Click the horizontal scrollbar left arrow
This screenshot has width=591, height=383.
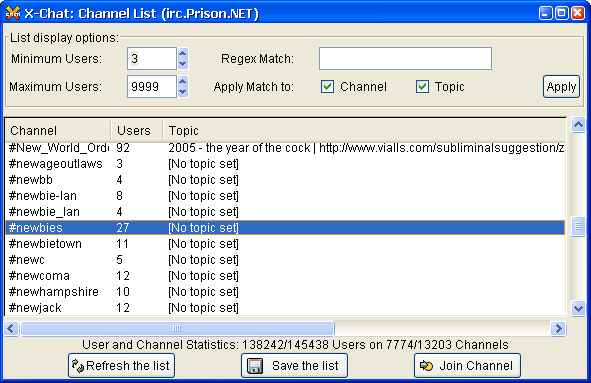[x=11, y=328]
